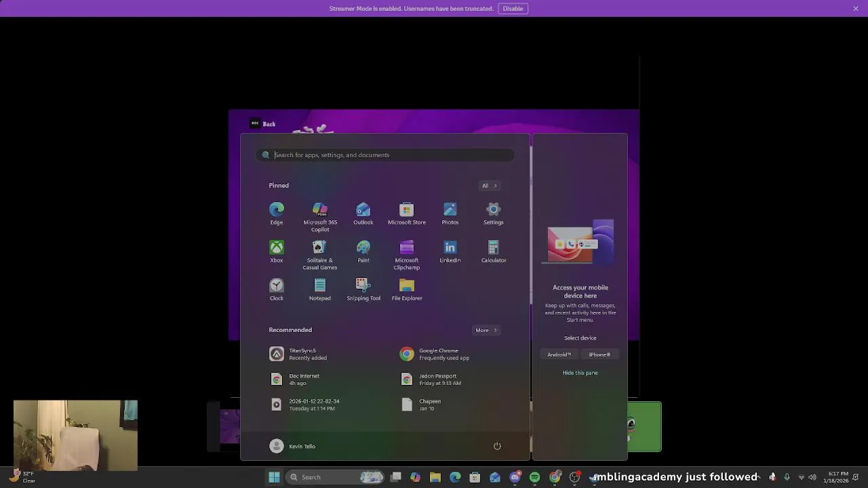This screenshot has width=868, height=488.
Task: Disable Streamer Mode in the top banner
Action: [513, 9]
